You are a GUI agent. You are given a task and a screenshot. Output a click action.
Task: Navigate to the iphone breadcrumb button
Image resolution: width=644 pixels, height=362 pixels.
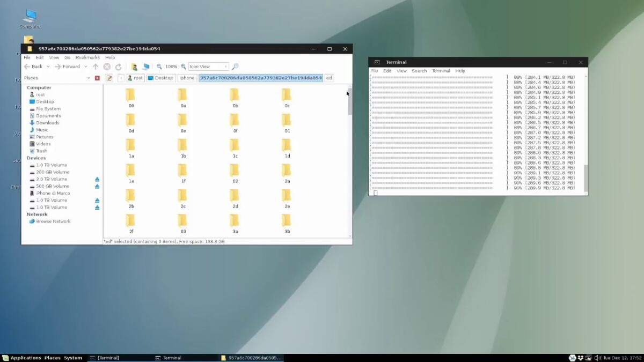point(187,78)
